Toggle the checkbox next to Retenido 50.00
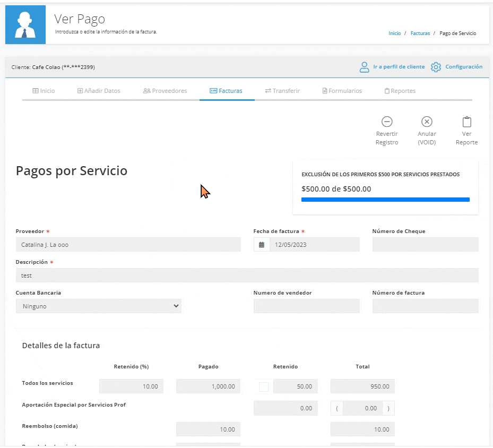493x448 pixels. (263, 387)
